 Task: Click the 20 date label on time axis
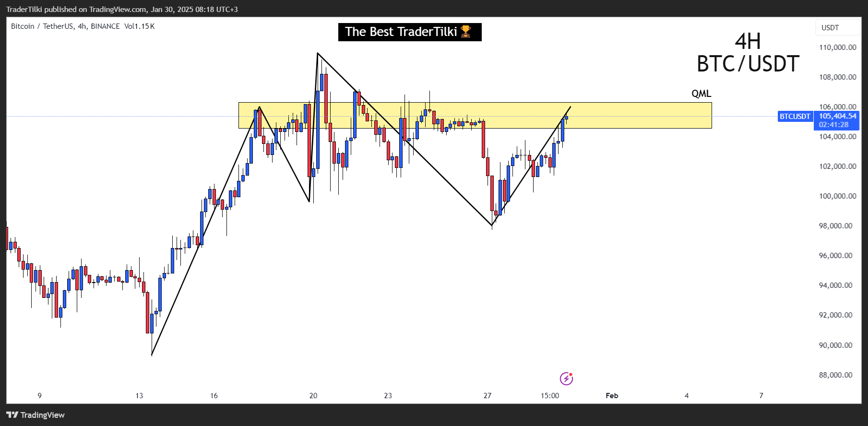click(x=313, y=396)
